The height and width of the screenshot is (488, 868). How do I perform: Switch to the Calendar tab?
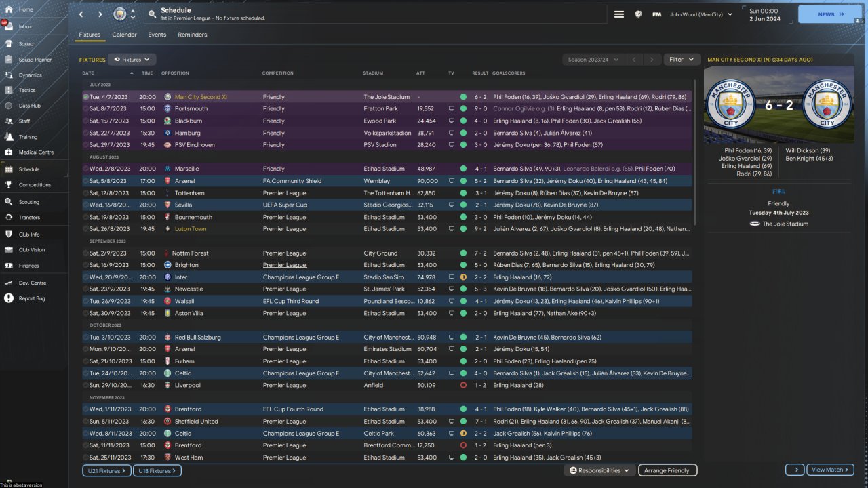click(124, 35)
